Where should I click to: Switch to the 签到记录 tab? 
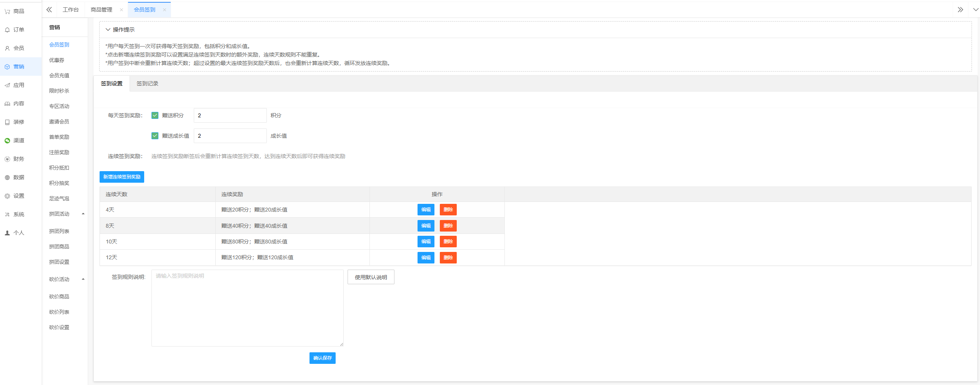tap(147, 83)
